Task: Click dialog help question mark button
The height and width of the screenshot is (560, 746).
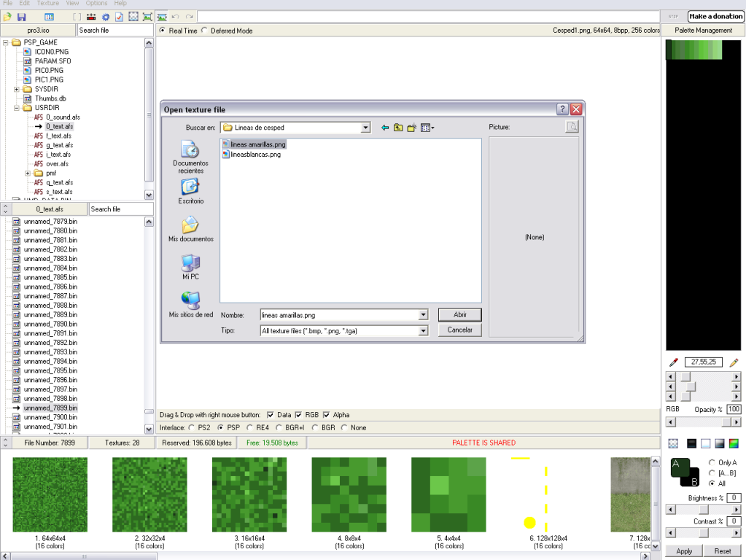Action: [x=562, y=109]
